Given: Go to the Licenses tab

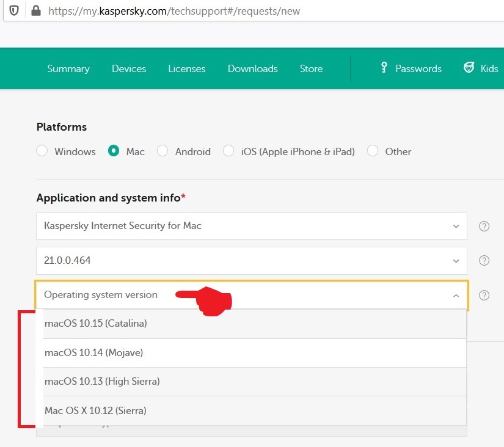Looking at the screenshot, I should point(187,68).
